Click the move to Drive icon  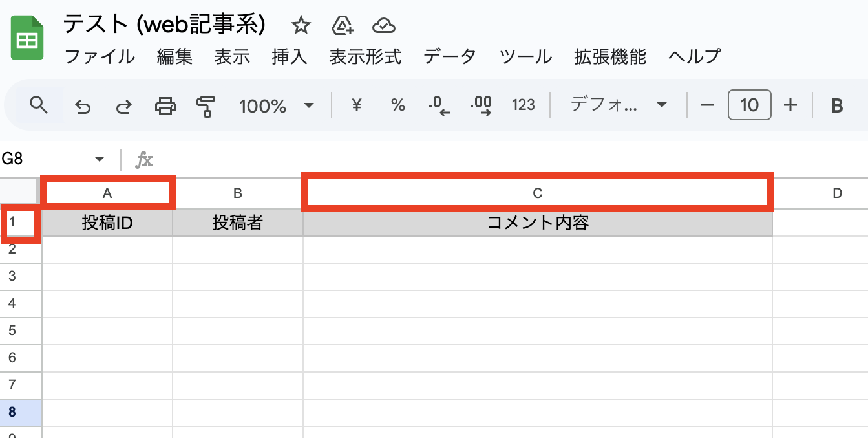(343, 26)
